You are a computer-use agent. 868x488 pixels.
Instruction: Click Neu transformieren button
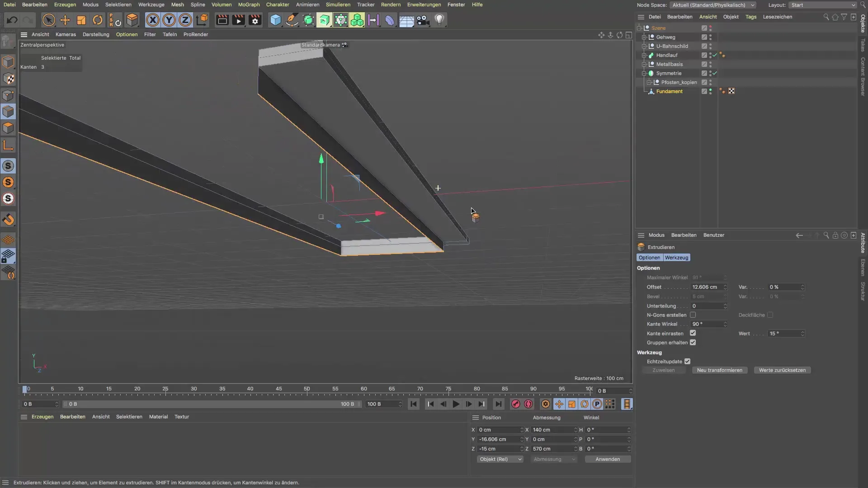point(719,370)
